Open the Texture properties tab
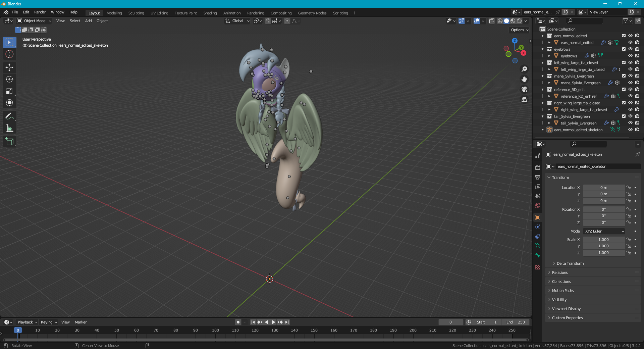644x349 pixels. tap(538, 267)
